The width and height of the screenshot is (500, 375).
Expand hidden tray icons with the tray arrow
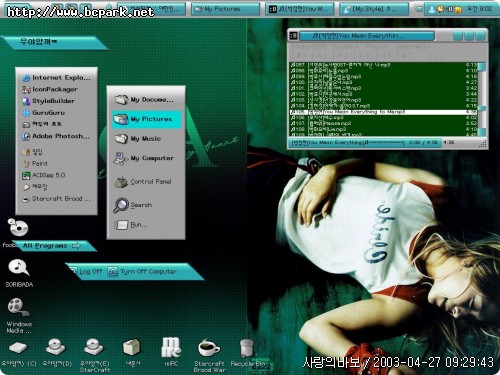click(x=420, y=9)
